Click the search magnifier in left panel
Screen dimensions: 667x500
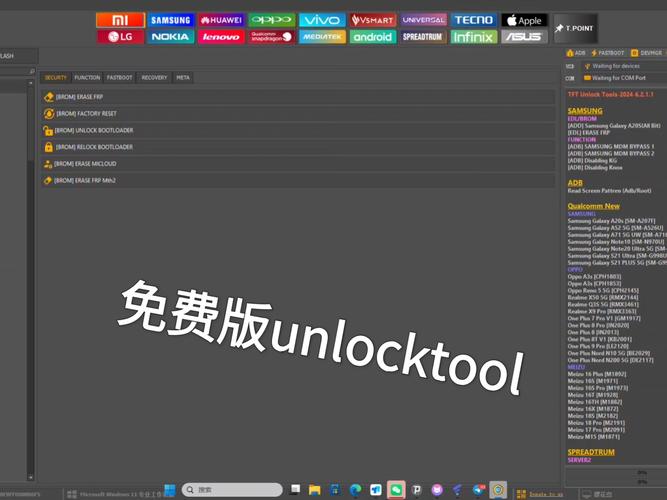(x=32, y=71)
